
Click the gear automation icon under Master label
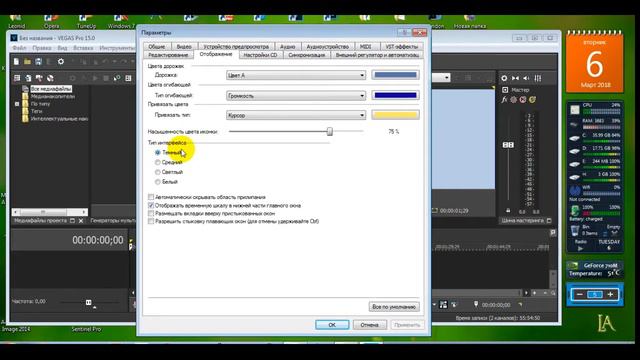(x=513, y=100)
